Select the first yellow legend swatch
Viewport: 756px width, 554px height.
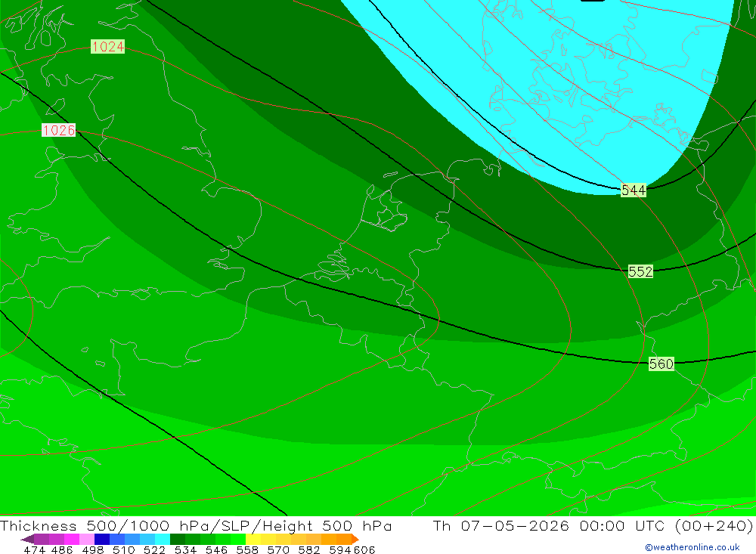click(x=253, y=539)
